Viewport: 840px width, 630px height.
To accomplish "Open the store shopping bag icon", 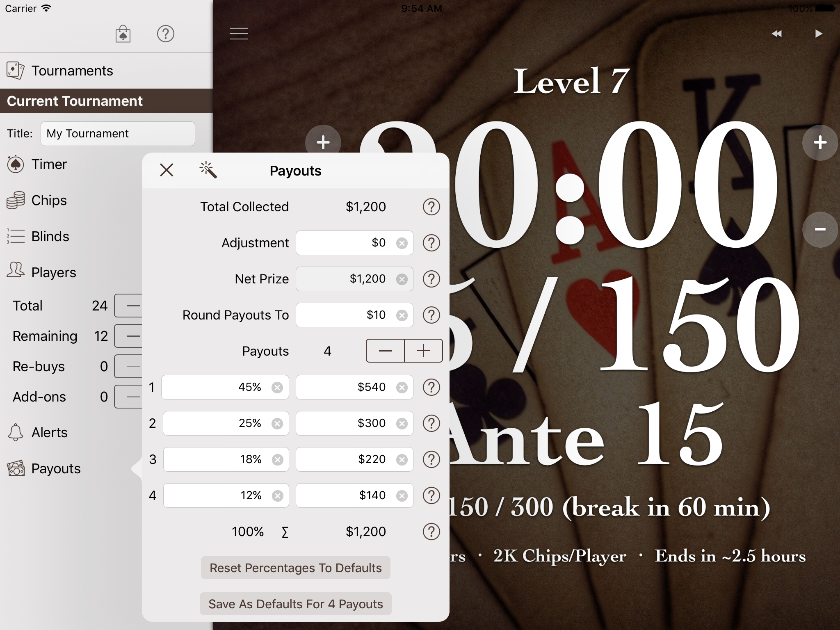I will (123, 34).
